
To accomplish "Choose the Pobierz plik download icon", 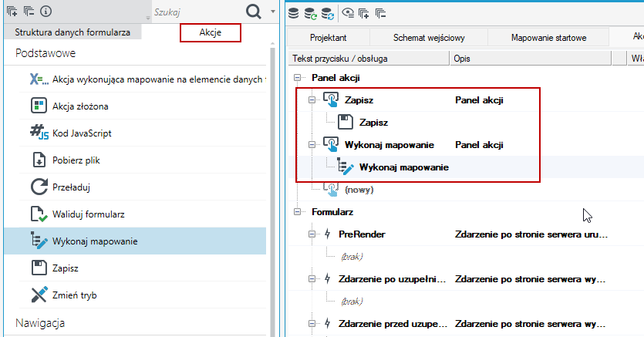I will 39,160.
